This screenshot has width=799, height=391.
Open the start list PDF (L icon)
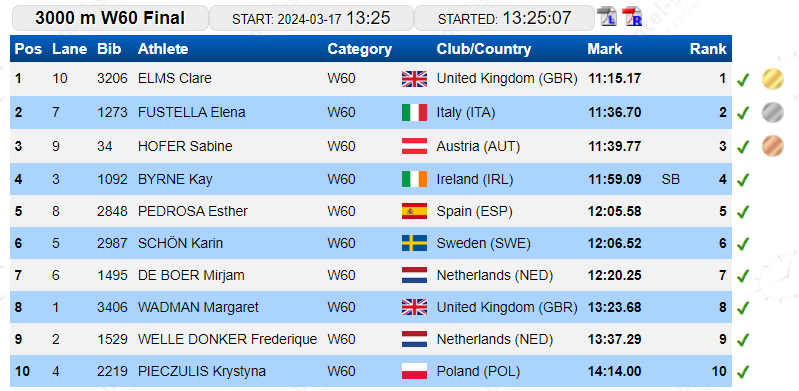pos(607,16)
